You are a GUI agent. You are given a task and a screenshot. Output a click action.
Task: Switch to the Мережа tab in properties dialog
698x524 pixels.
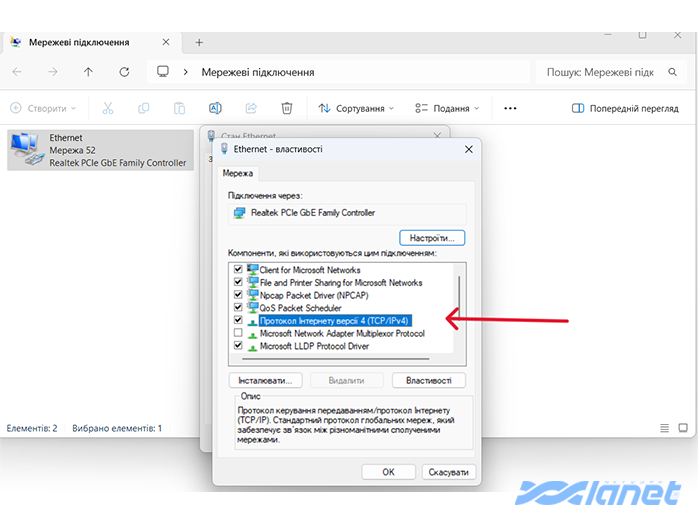[238, 173]
